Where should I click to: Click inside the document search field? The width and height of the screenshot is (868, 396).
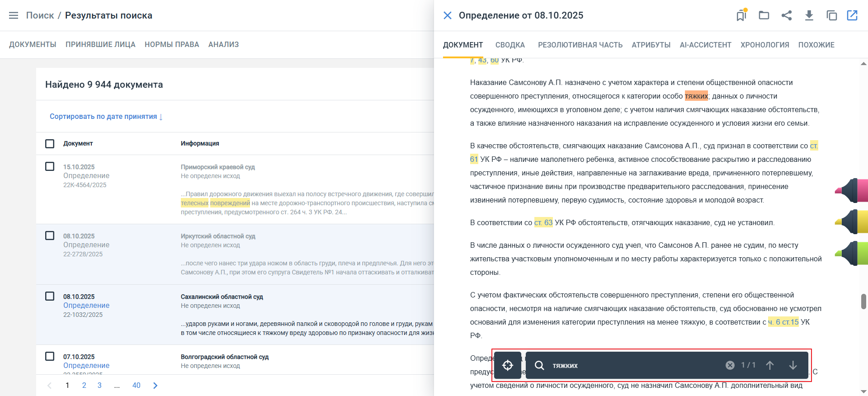(x=633, y=365)
